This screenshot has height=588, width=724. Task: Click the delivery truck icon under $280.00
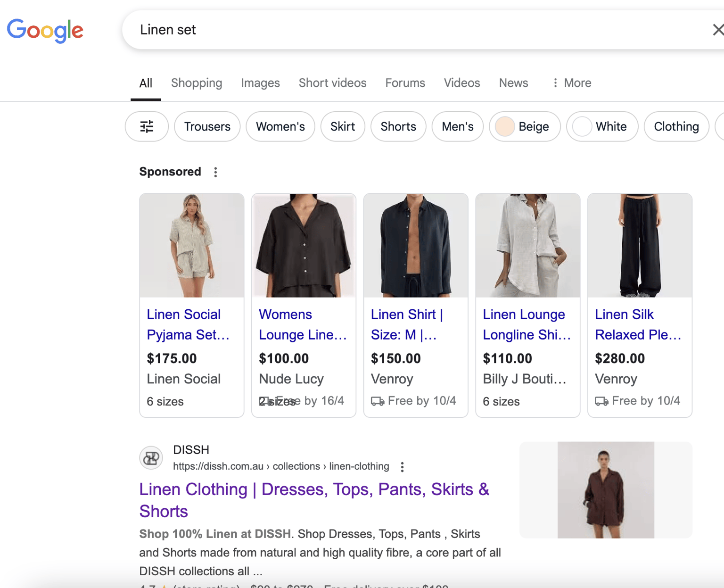pyautogui.click(x=601, y=401)
